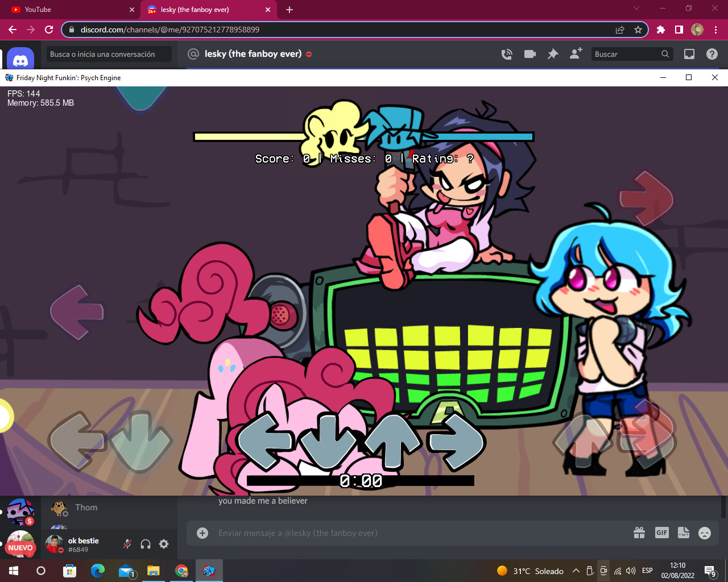The height and width of the screenshot is (582, 728).
Task: Open the Discord inbox icon
Action: (689, 54)
